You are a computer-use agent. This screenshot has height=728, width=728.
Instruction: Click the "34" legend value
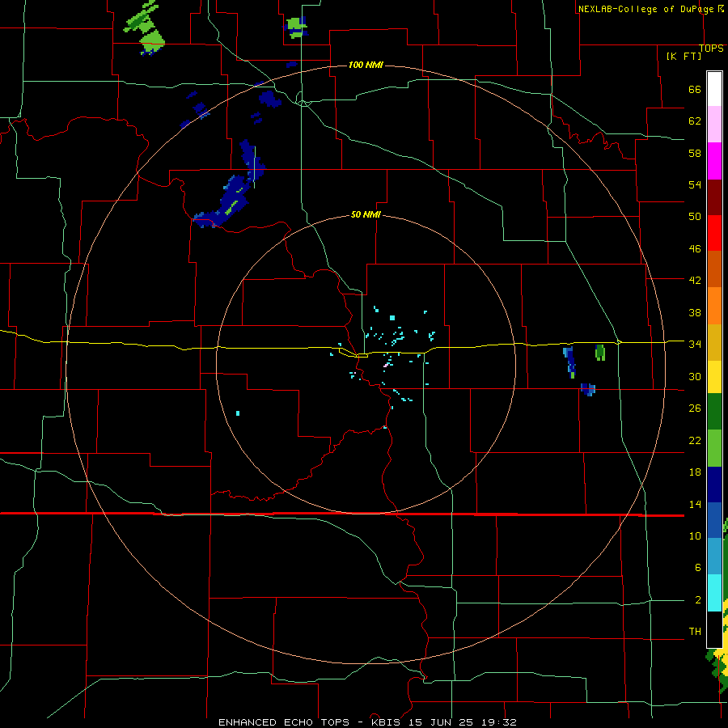[695, 345]
